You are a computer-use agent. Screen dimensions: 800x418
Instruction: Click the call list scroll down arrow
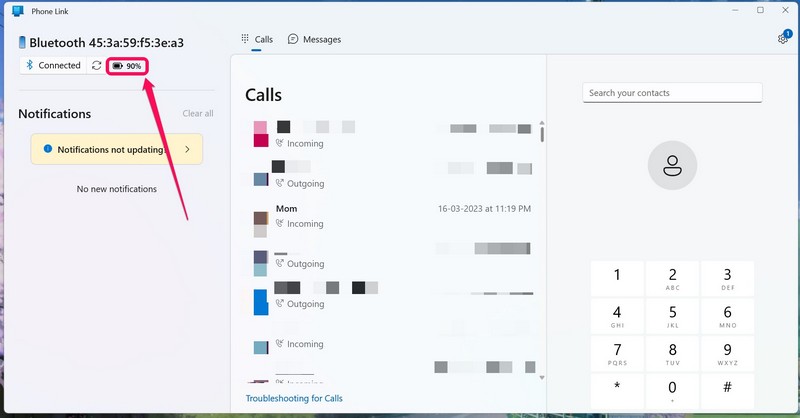pos(542,378)
